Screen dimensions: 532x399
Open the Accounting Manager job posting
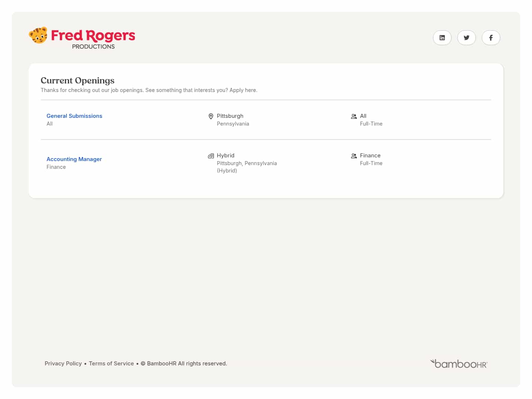(74, 159)
